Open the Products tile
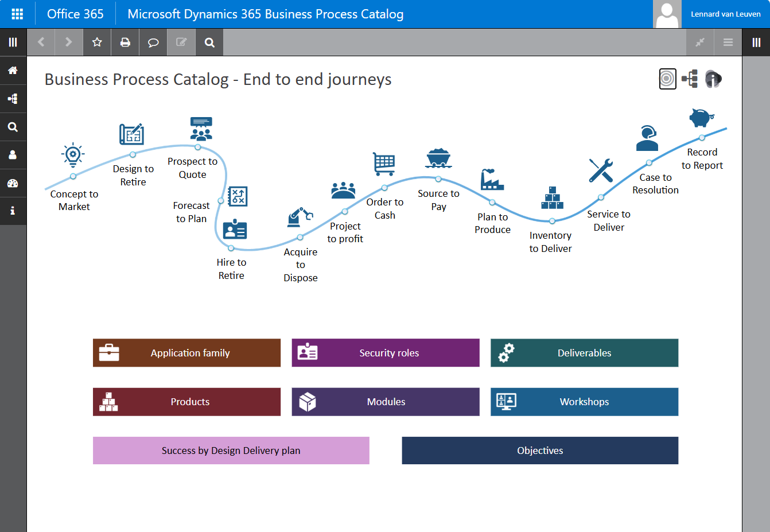The width and height of the screenshot is (770, 532). tap(186, 402)
